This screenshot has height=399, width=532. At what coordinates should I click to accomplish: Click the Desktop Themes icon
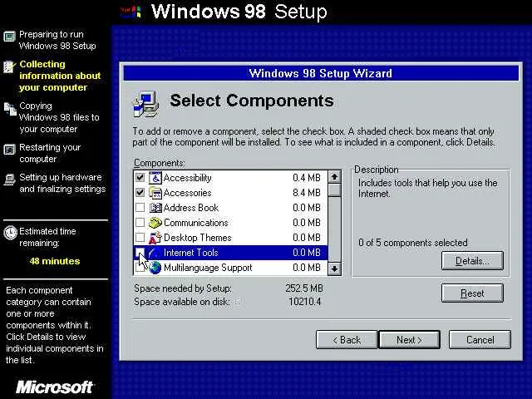pos(155,238)
